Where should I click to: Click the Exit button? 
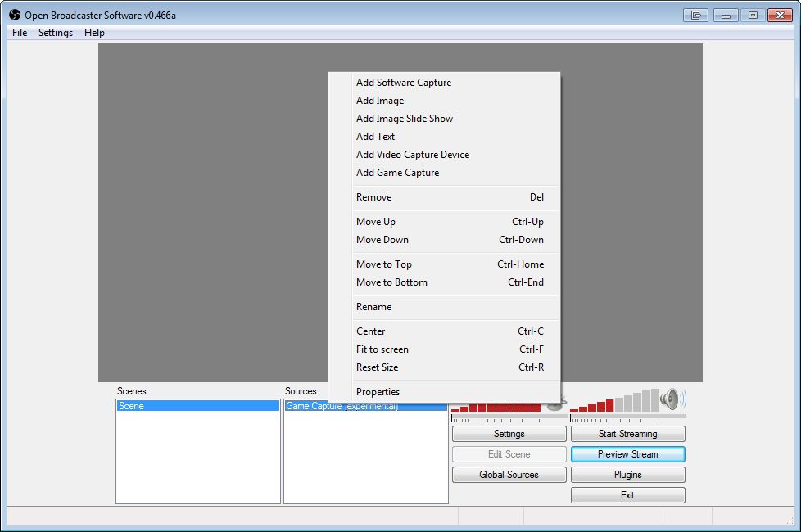point(628,495)
